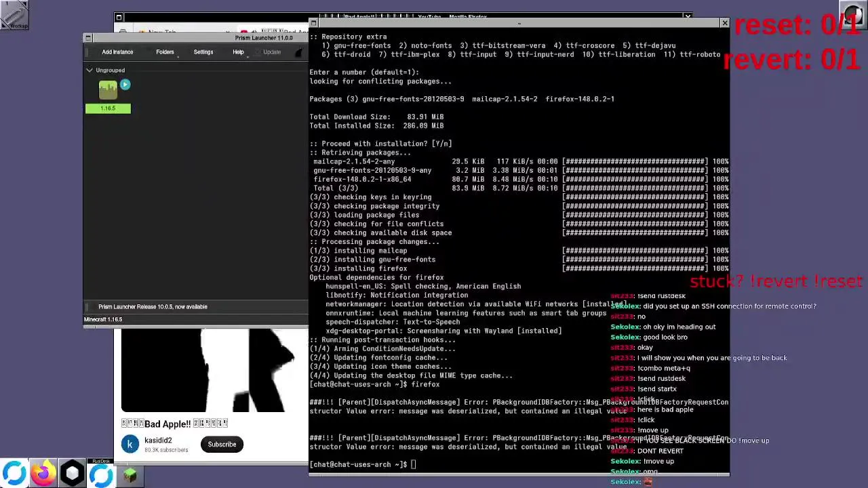Collapse the Ungrouped instance group

[90, 70]
